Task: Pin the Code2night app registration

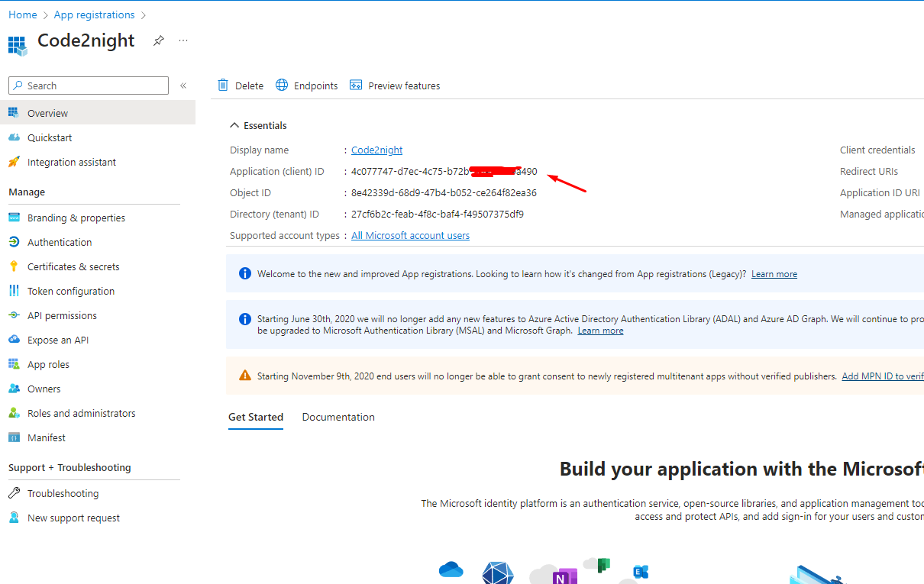Action: coord(158,40)
